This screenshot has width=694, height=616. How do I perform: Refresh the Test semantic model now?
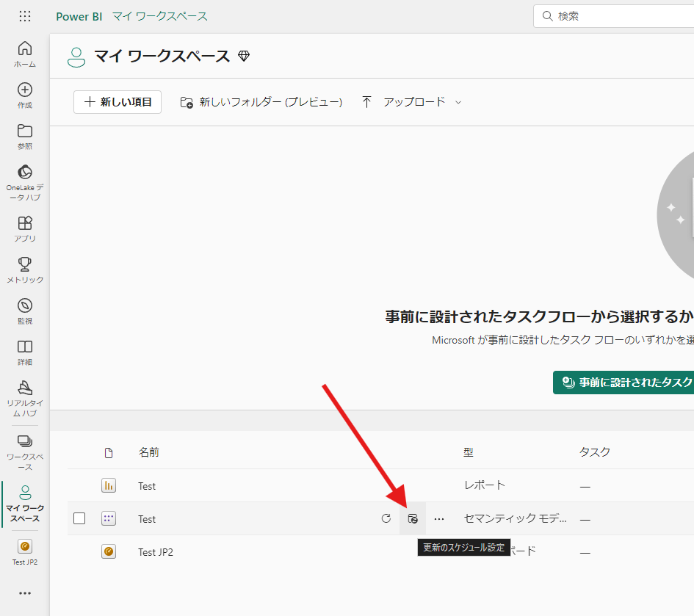tap(386, 518)
